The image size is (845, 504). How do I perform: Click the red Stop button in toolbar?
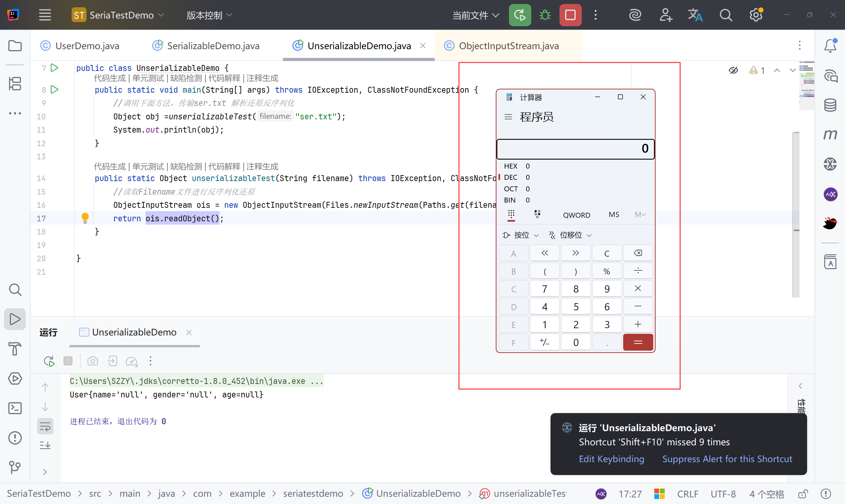click(570, 15)
